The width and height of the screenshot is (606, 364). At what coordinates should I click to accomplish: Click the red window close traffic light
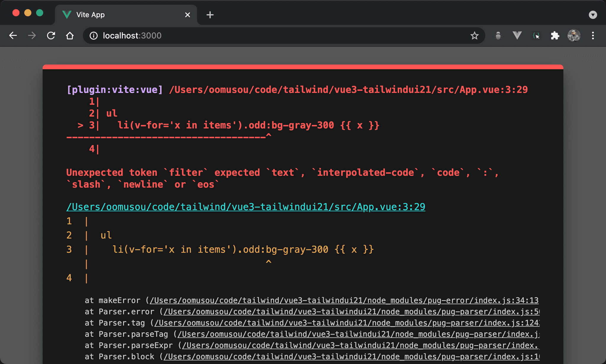(x=16, y=13)
